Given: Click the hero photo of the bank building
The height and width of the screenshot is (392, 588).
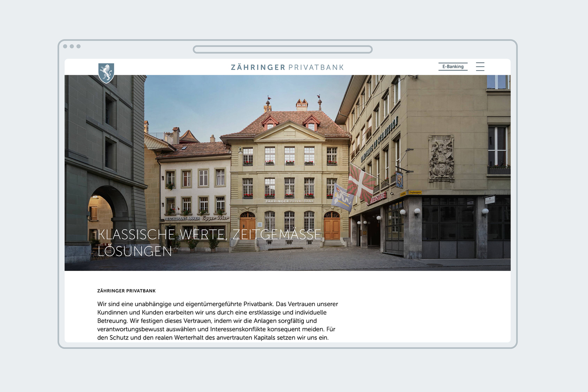Looking at the screenshot, I should (287, 173).
